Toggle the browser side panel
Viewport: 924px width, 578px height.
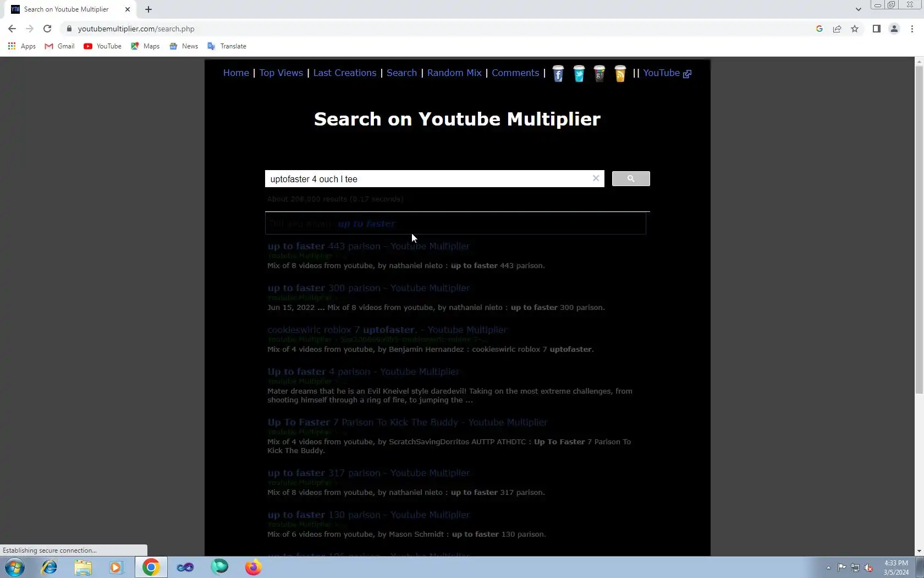coord(877,29)
